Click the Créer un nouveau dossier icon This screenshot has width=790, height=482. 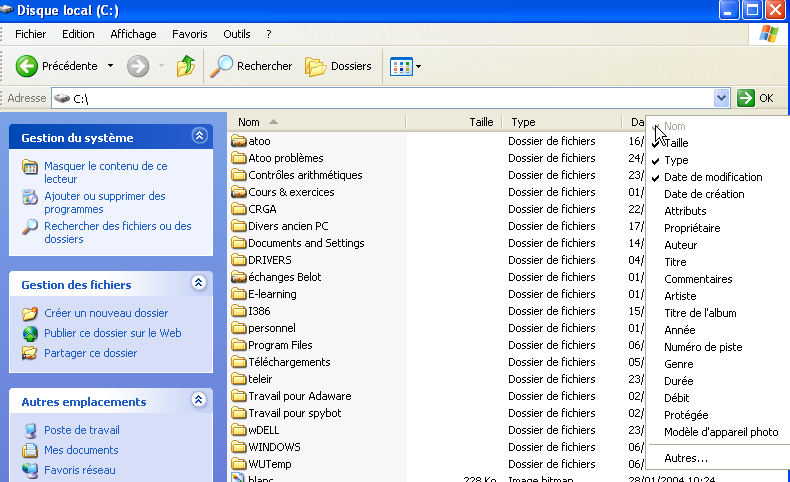30,313
